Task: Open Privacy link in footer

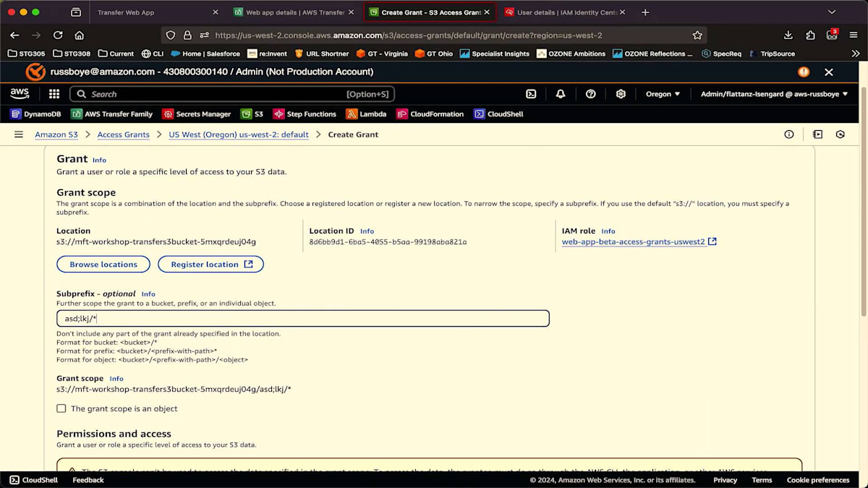Action: pyautogui.click(x=726, y=480)
